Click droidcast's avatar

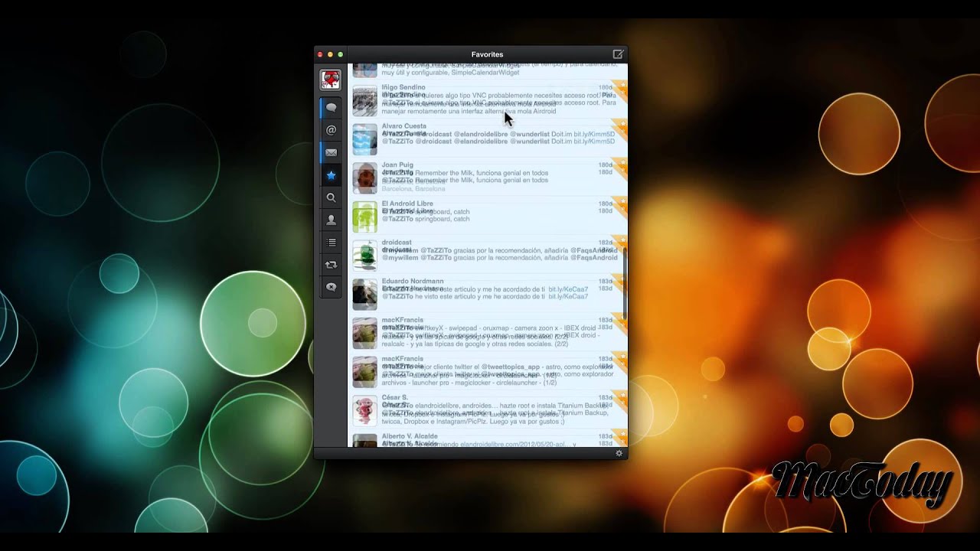pyautogui.click(x=364, y=256)
